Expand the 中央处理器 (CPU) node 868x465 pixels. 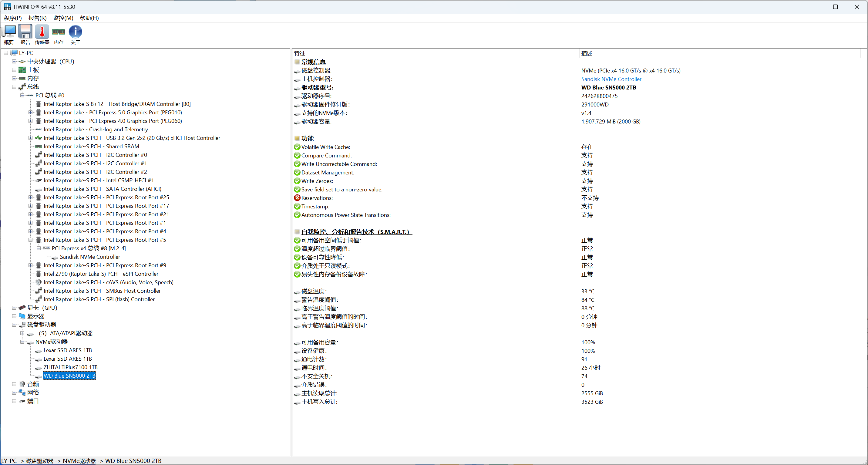click(x=14, y=61)
